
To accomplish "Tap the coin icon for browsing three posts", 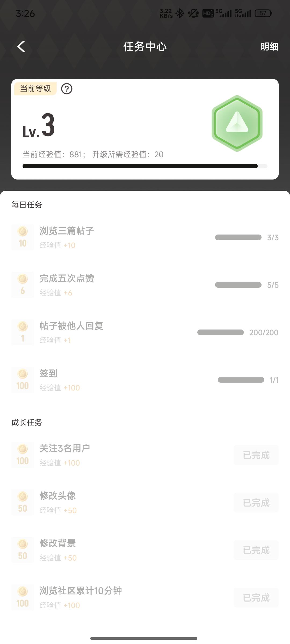I will pyautogui.click(x=23, y=237).
